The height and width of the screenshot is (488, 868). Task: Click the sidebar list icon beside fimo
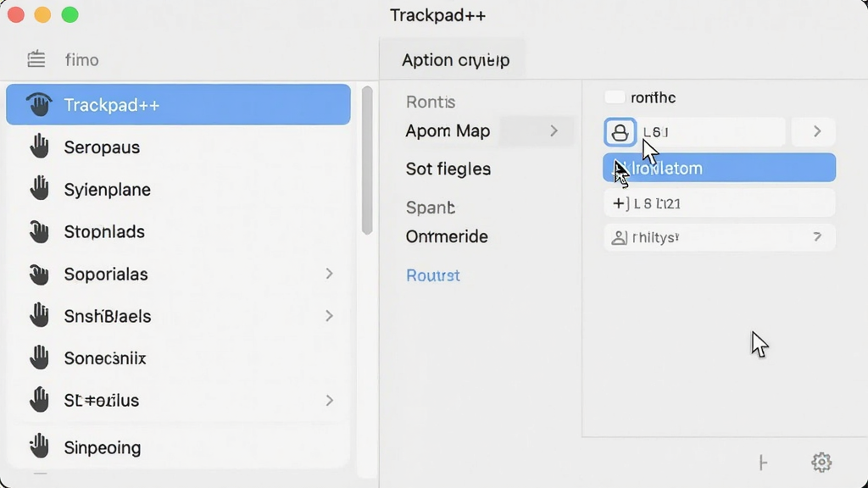tap(36, 59)
